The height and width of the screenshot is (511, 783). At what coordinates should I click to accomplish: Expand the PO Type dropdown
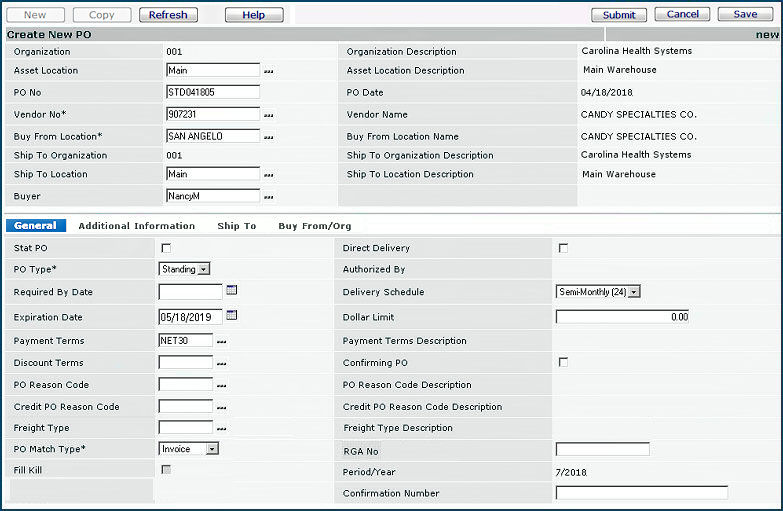pyautogui.click(x=204, y=269)
